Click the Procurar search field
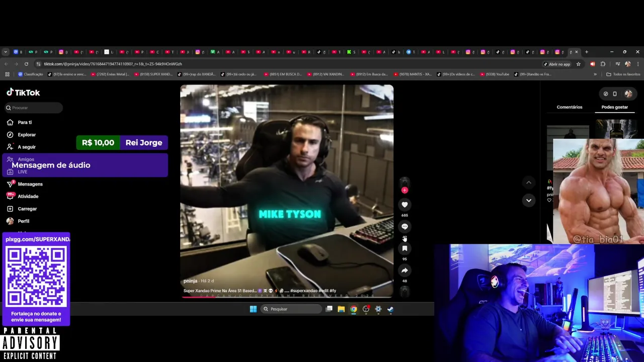The width and height of the screenshot is (644, 362). tap(34, 108)
